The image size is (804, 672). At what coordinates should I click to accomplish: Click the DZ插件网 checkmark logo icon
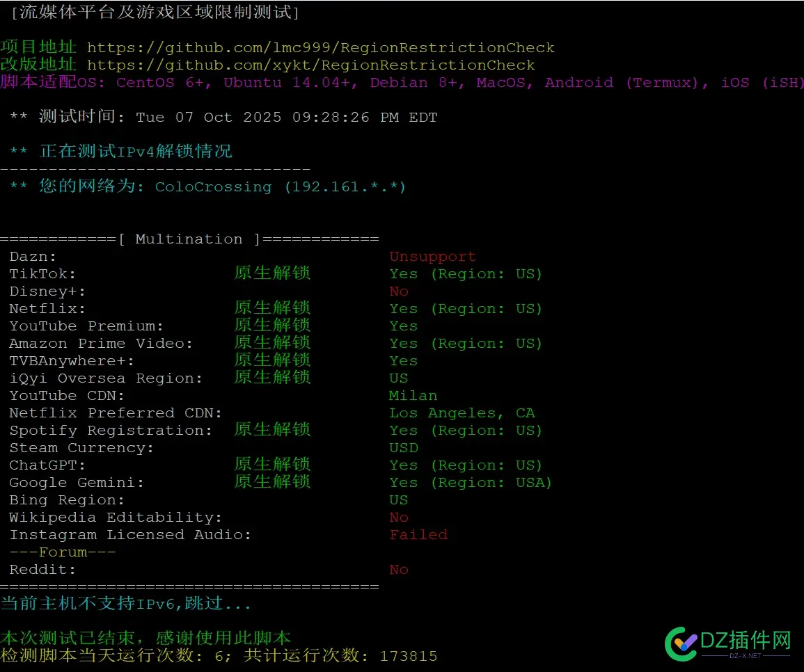(681, 643)
